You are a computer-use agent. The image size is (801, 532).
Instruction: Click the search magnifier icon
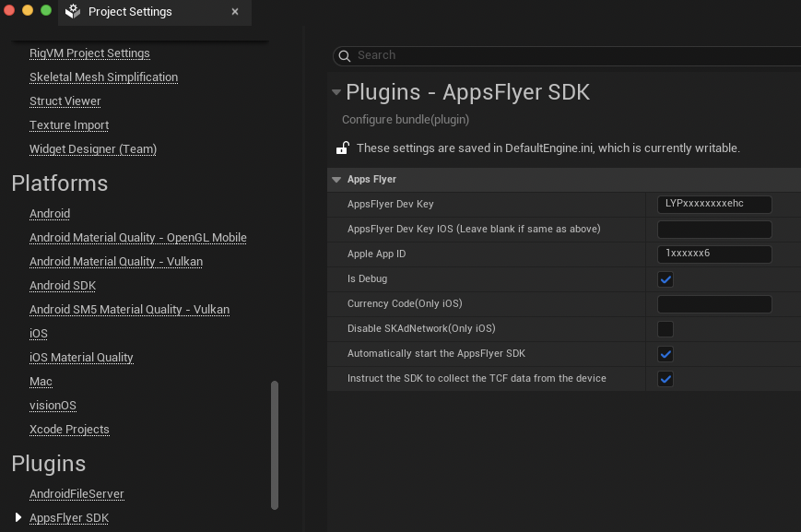(x=345, y=55)
